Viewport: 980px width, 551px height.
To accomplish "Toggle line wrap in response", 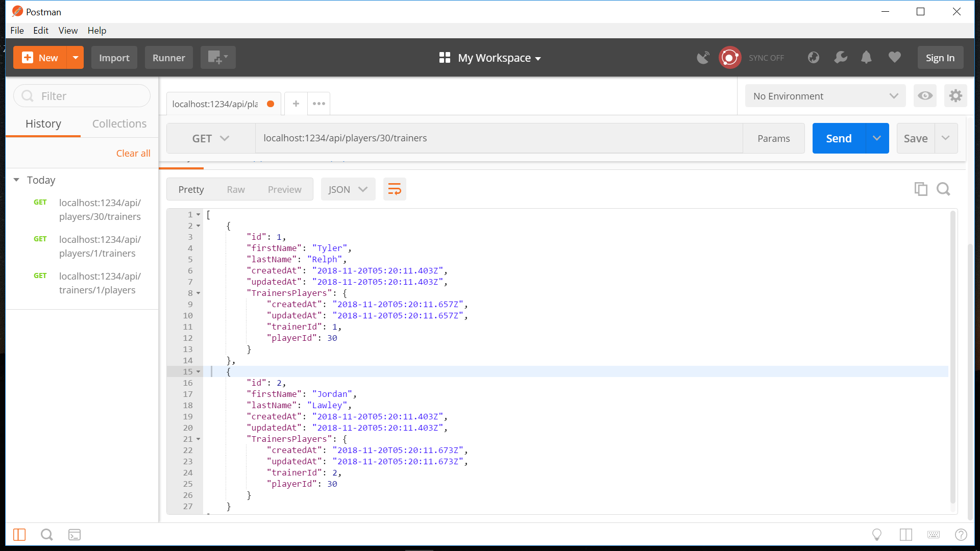I will click(x=395, y=189).
